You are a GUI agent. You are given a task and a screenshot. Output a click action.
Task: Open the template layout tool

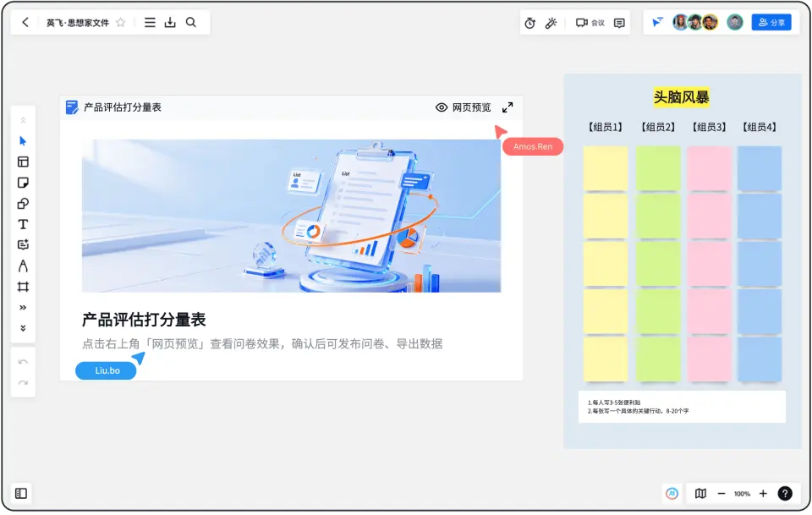[23, 162]
